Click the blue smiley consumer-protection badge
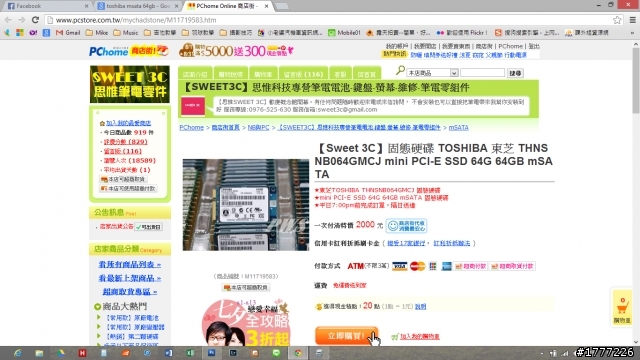The height and width of the screenshot is (360, 640). click(406, 225)
